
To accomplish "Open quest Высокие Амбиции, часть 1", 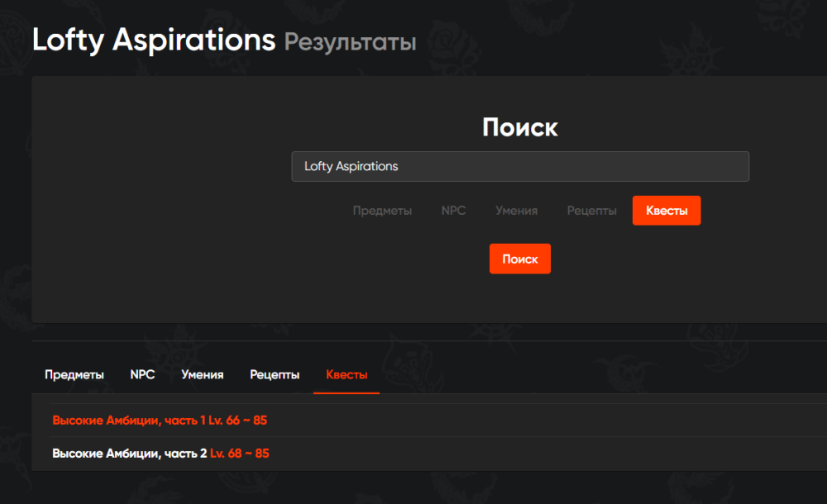I will pyautogui.click(x=128, y=421).
